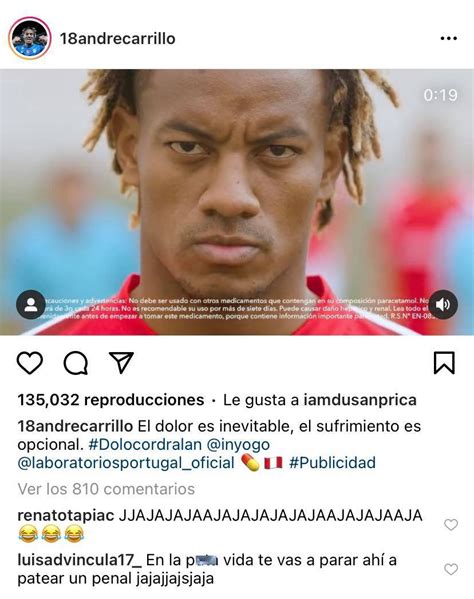View all 810 comments
The height and width of the screenshot is (599, 474).
pos(106,489)
